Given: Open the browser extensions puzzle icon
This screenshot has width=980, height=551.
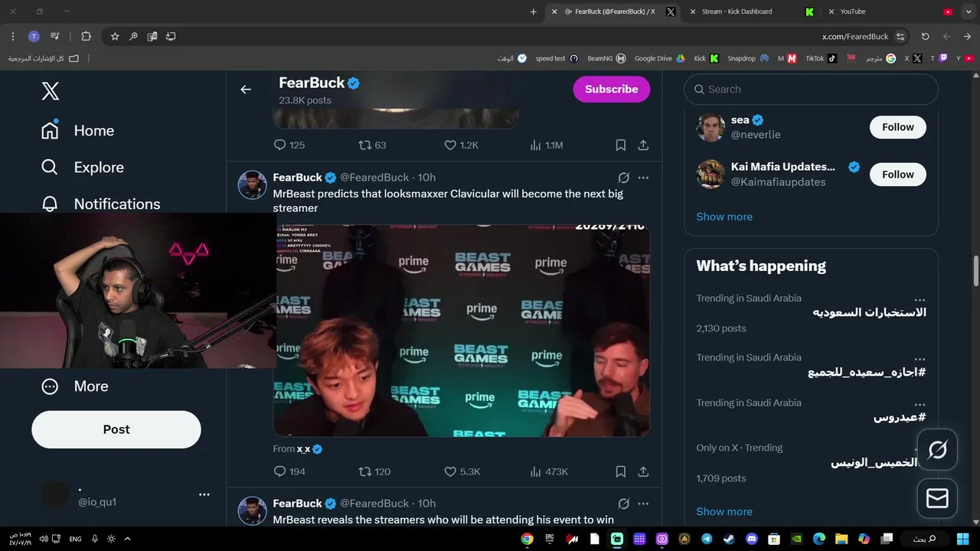Looking at the screenshot, I should (x=86, y=36).
